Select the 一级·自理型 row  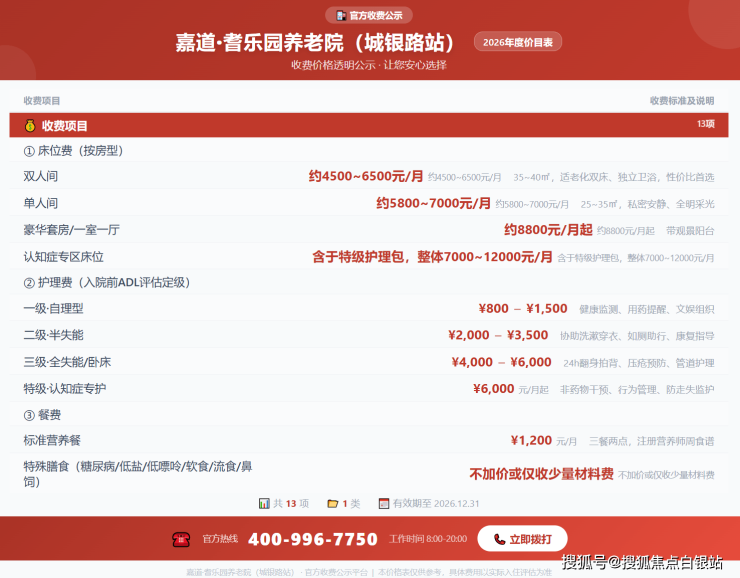coord(369,309)
